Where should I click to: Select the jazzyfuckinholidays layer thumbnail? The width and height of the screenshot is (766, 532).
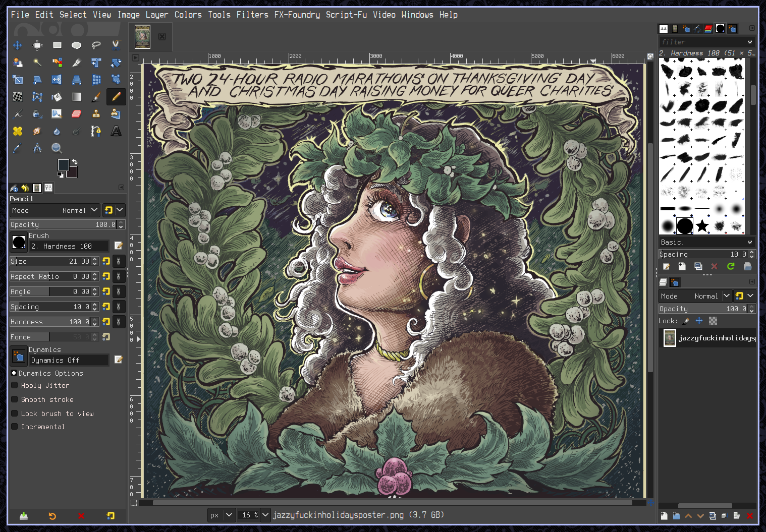[670, 338]
